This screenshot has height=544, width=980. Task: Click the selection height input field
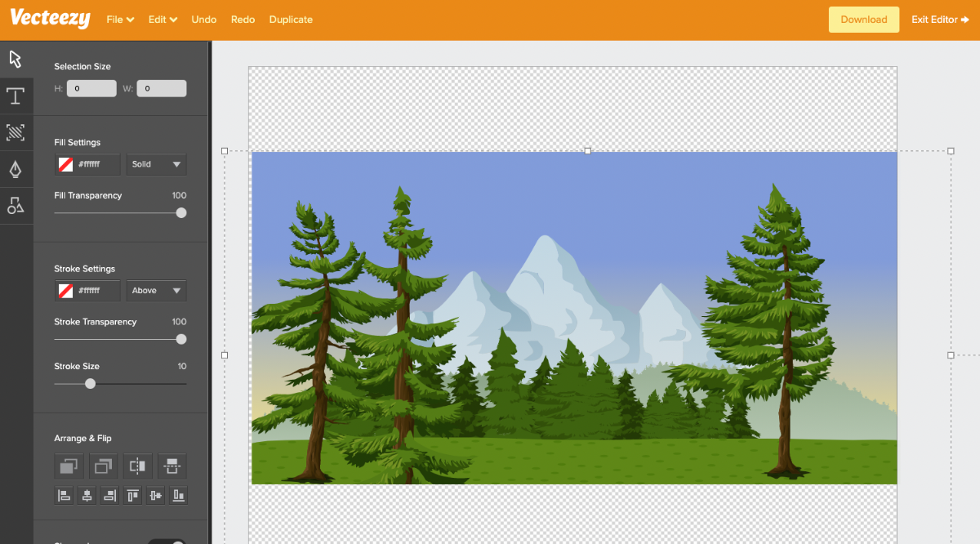click(91, 88)
